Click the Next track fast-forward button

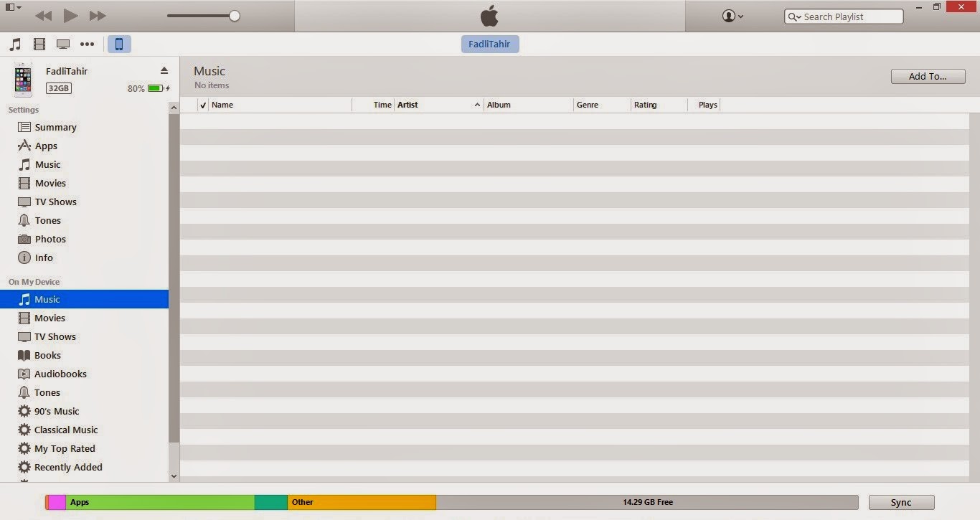coord(98,16)
